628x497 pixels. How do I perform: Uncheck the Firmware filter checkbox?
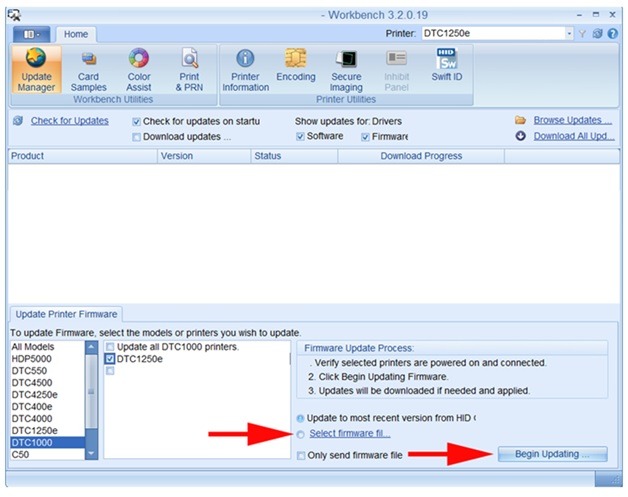[366, 137]
